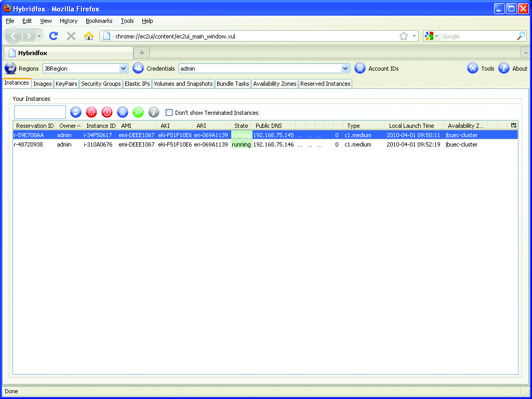The height and width of the screenshot is (399, 532).
Task: Click the Credentials people icon
Action: (x=138, y=69)
